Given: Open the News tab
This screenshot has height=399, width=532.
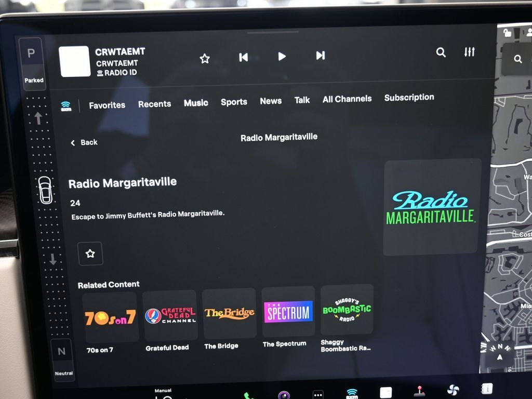Looking at the screenshot, I should pyautogui.click(x=271, y=101).
